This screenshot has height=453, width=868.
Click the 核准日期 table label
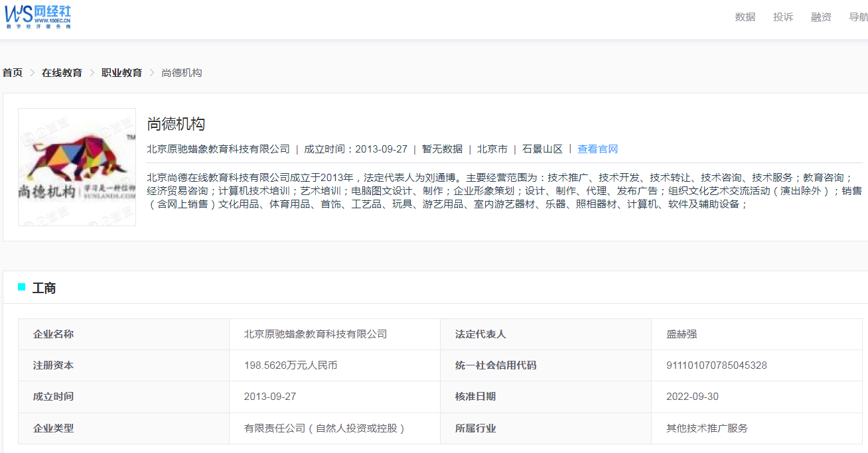click(475, 397)
